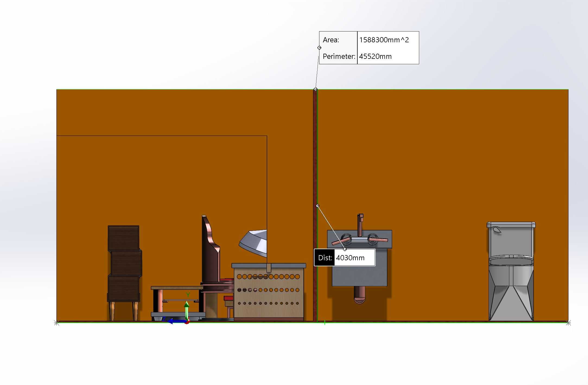Image resolution: width=588 pixels, height=385 pixels.
Task: Select the toilet flush handle on tank
Action: (x=497, y=229)
